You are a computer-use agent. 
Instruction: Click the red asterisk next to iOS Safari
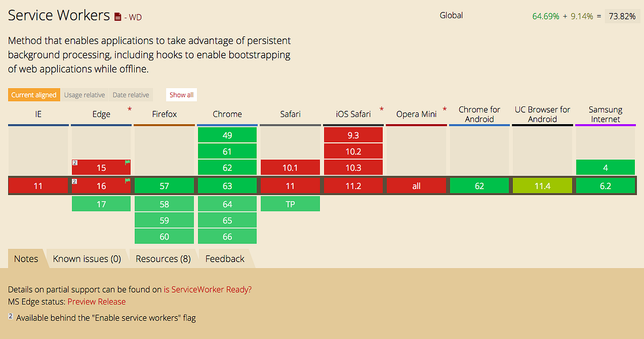tap(382, 110)
